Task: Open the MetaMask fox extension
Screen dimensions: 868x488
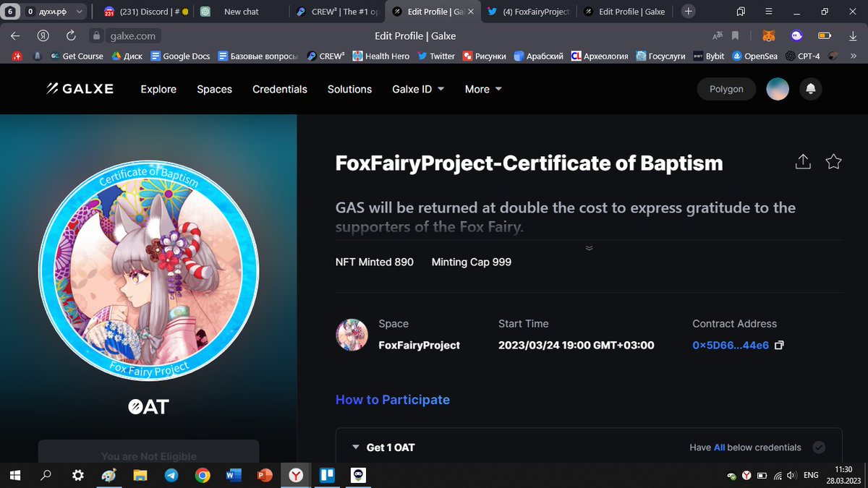Action: pos(769,35)
